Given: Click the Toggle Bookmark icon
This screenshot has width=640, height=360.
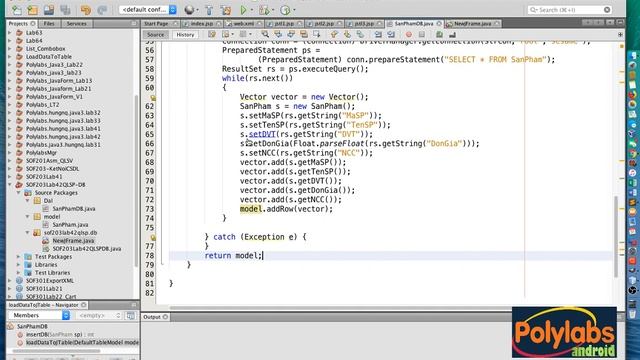Looking at the screenshot, I should point(360,35).
